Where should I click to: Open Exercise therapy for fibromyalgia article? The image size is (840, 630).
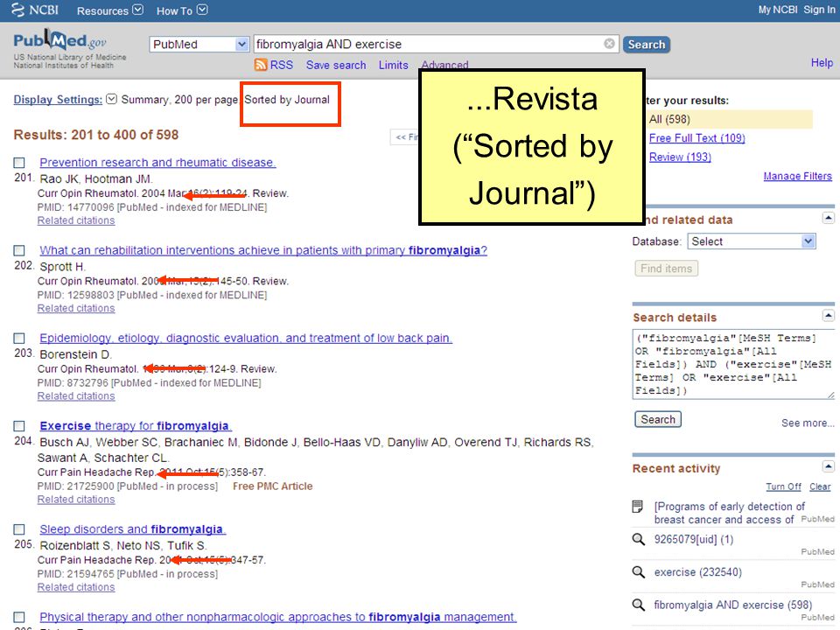(x=136, y=426)
